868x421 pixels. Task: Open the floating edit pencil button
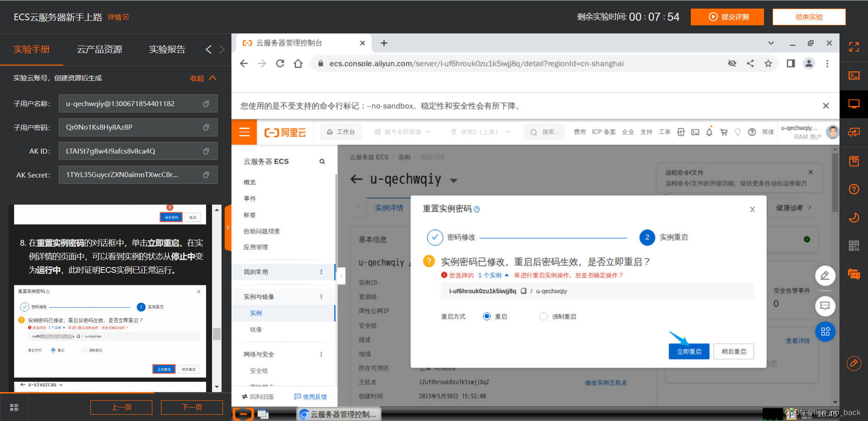[825, 276]
